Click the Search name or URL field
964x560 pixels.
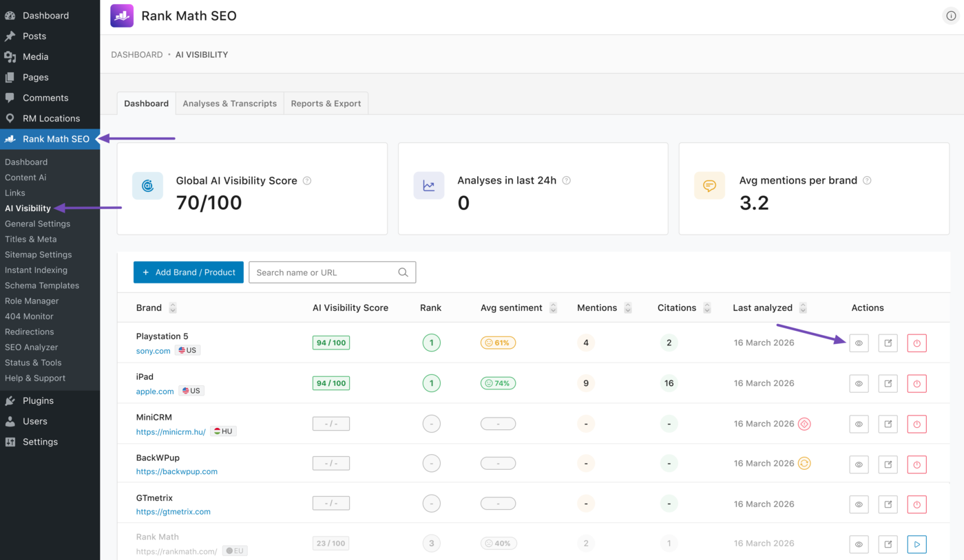click(332, 272)
